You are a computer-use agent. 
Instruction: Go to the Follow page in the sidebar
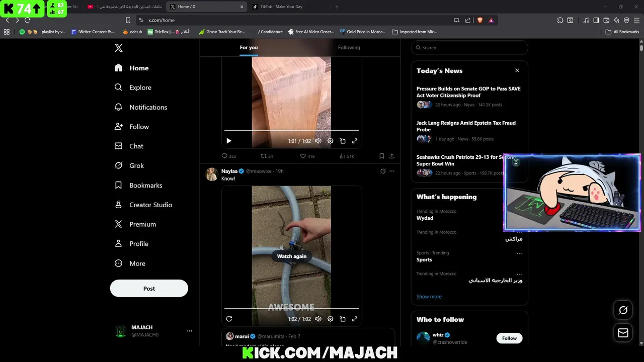click(132, 127)
